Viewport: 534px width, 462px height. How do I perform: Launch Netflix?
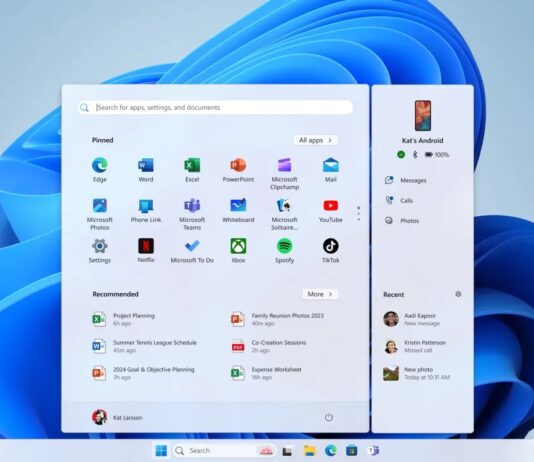point(146,251)
